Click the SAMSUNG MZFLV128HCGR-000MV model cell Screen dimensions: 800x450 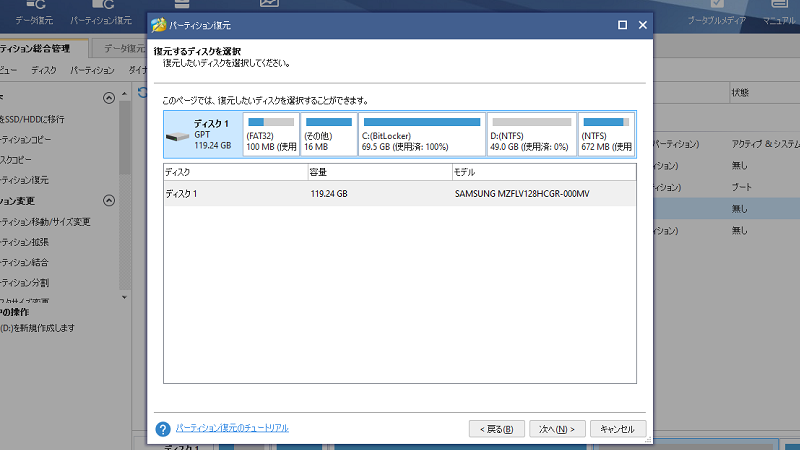pyautogui.click(x=522, y=194)
